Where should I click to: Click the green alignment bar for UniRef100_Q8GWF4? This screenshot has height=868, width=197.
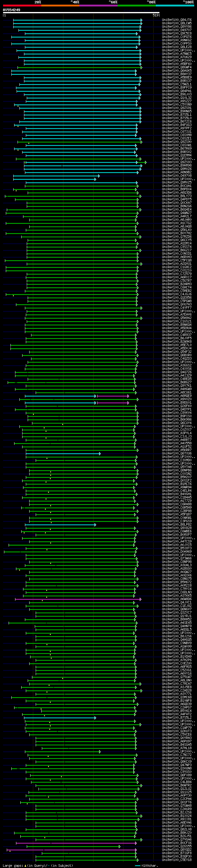tap(79, 67)
